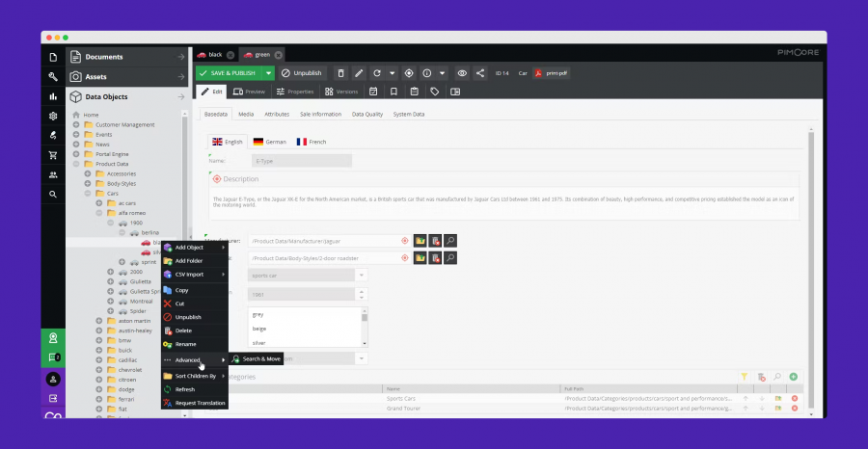The height and width of the screenshot is (449, 868).
Task: Switch to the Attributes tab
Action: (277, 114)
